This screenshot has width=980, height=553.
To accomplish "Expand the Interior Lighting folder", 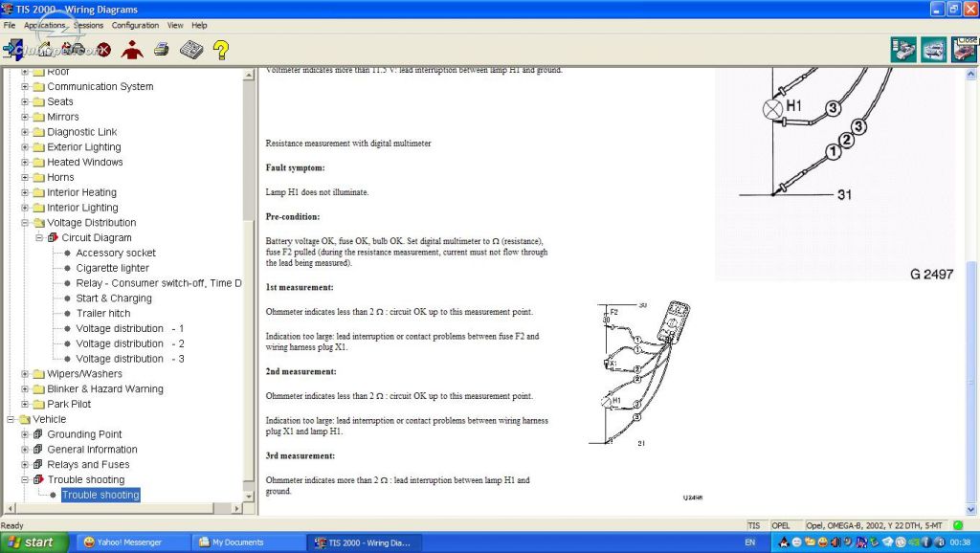I will pos(25,208).
